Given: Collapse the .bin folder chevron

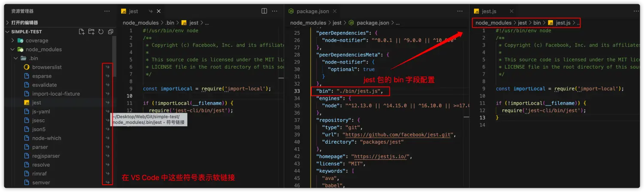Looking at the screenshot, I should [16, 58].
